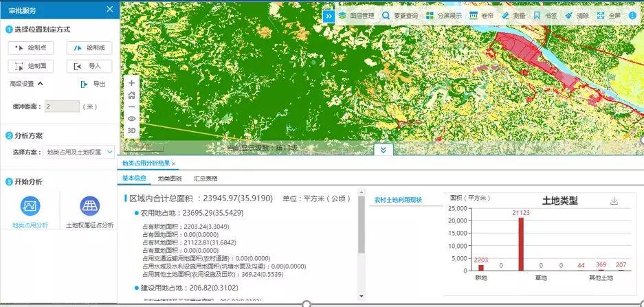
Task: Open 图层管理 layer management tool
Action: tap(356, 16)
